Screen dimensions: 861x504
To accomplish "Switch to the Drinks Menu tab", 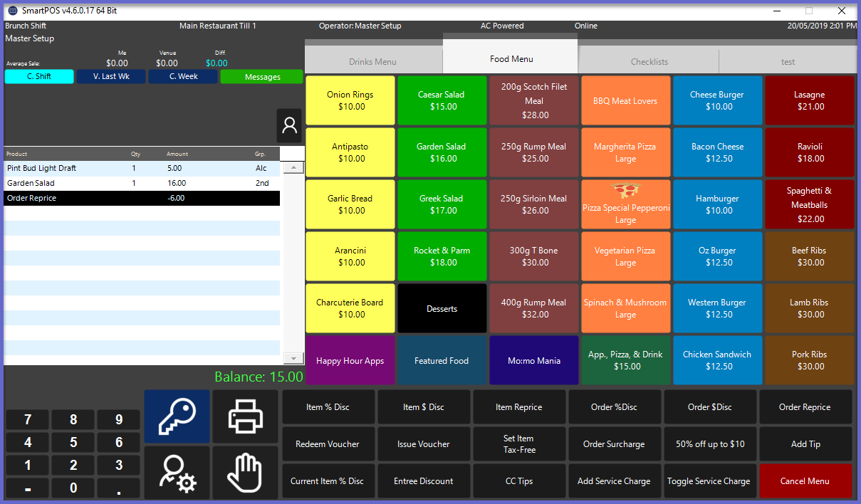I will tap(372, 62).
